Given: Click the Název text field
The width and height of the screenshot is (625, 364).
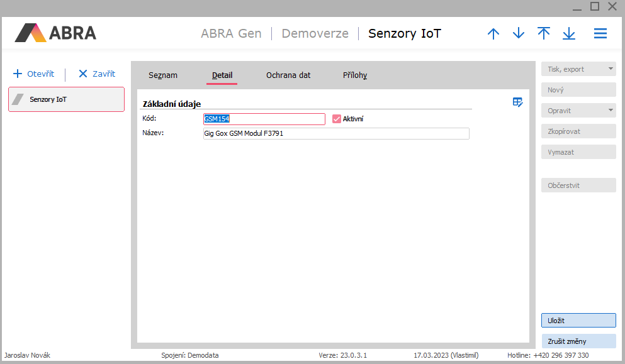Looking at the screenshot, I should 335,133.
